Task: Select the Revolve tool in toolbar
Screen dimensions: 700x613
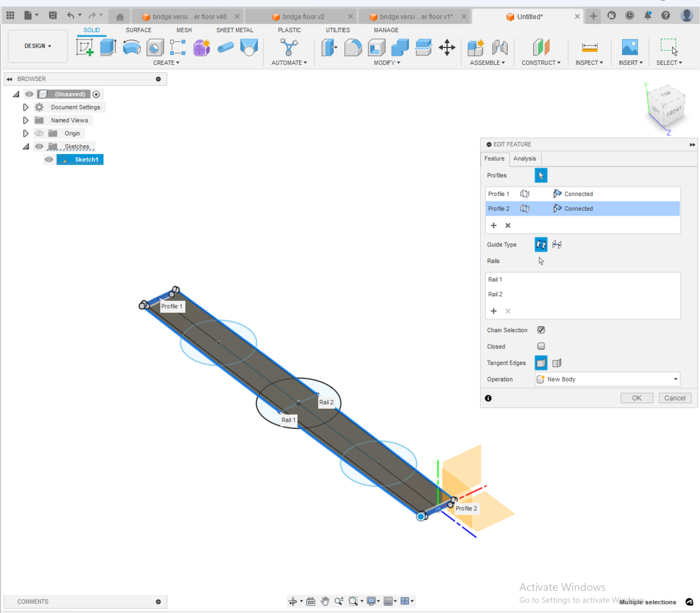Action: pyautogui.click(x=131, y=47)
